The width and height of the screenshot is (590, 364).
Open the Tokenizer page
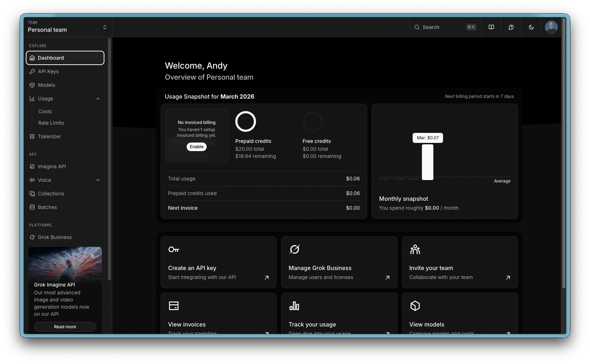tap(49, 136)
